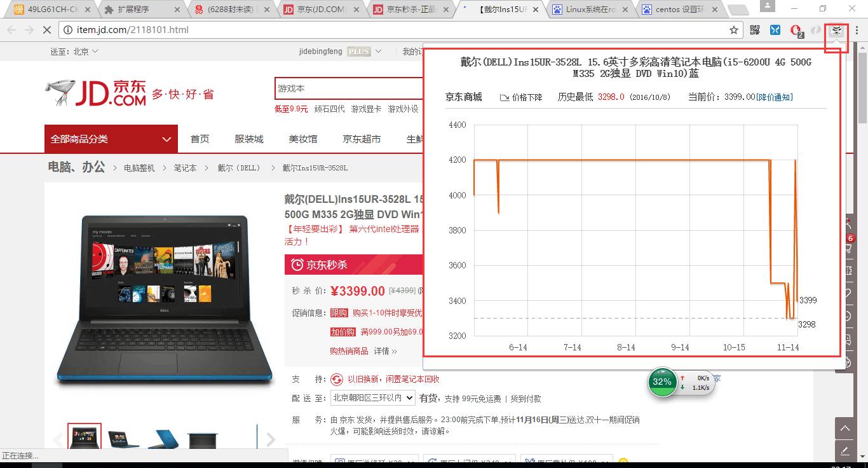Viewport: 868px width, 468px height.
Task: Click the 3399 value on chart
Action: (x=808, y=300)
